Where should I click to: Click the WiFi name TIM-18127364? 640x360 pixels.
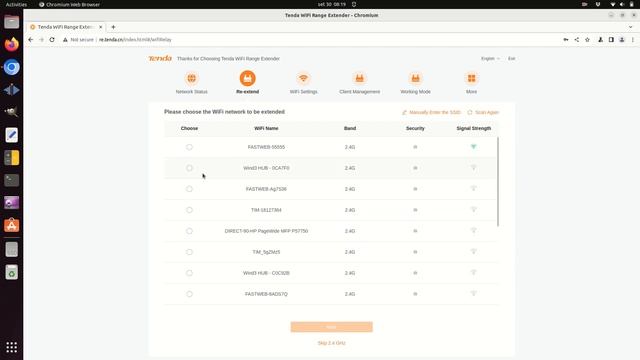pyautogui.click(x=266, y=210)
